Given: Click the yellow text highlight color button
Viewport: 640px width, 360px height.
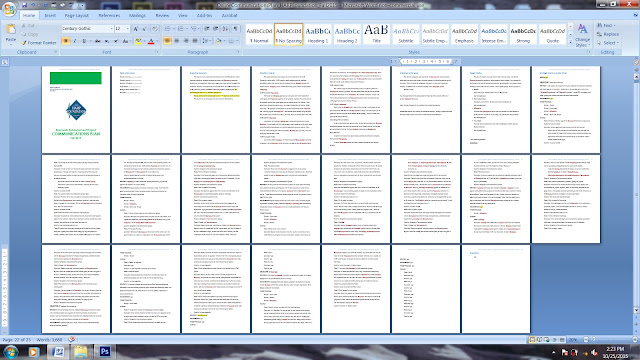Looking at the screenshot, I should pos(138,41).
